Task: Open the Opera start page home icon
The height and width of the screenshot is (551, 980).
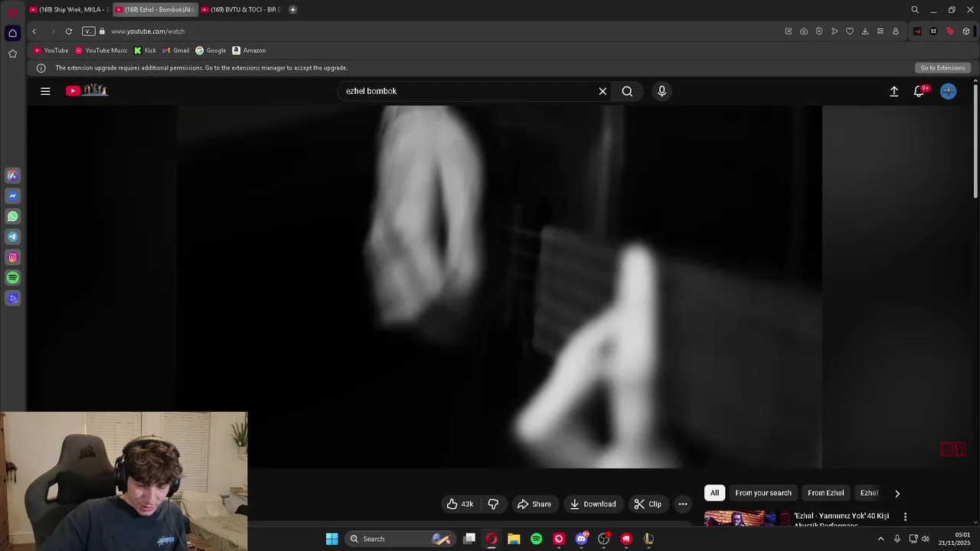Action: click(12, 33)
